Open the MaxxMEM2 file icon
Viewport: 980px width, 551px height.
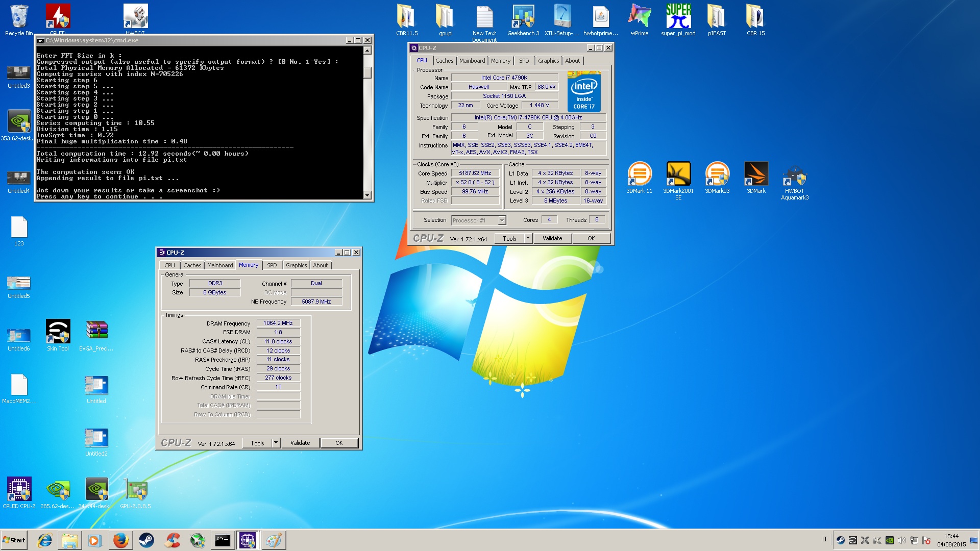(19, 388)
